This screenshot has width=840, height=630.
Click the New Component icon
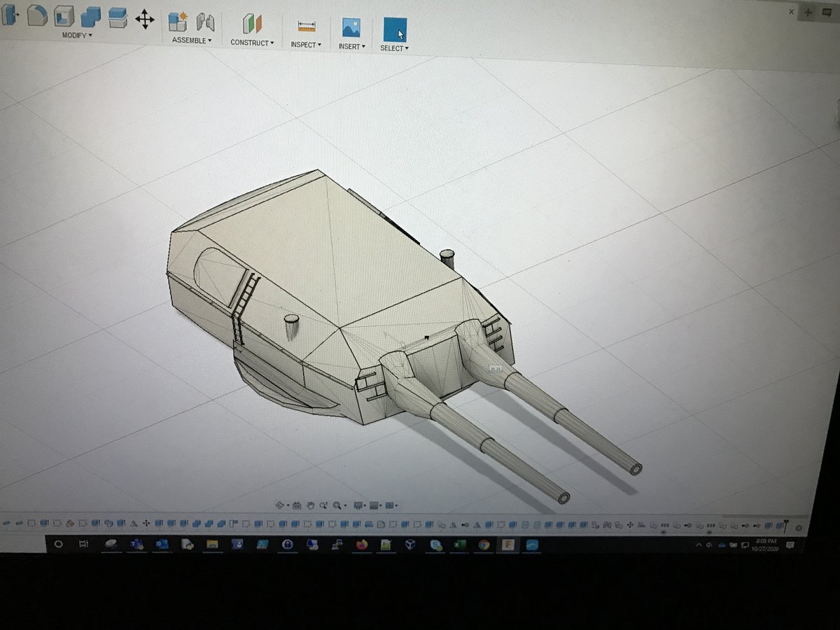coord(178,21)
